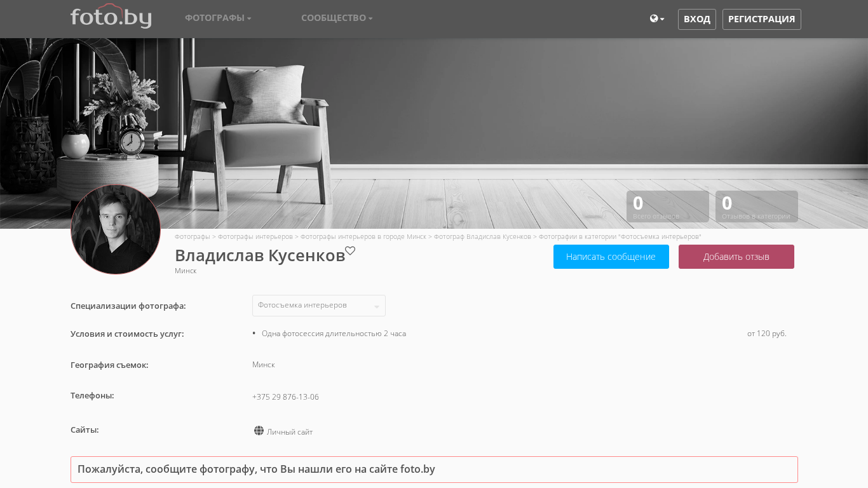Screen dimensions: 868x488
Task: Click the Отзывов в категории counter box
Action: (x=756, y=207)
